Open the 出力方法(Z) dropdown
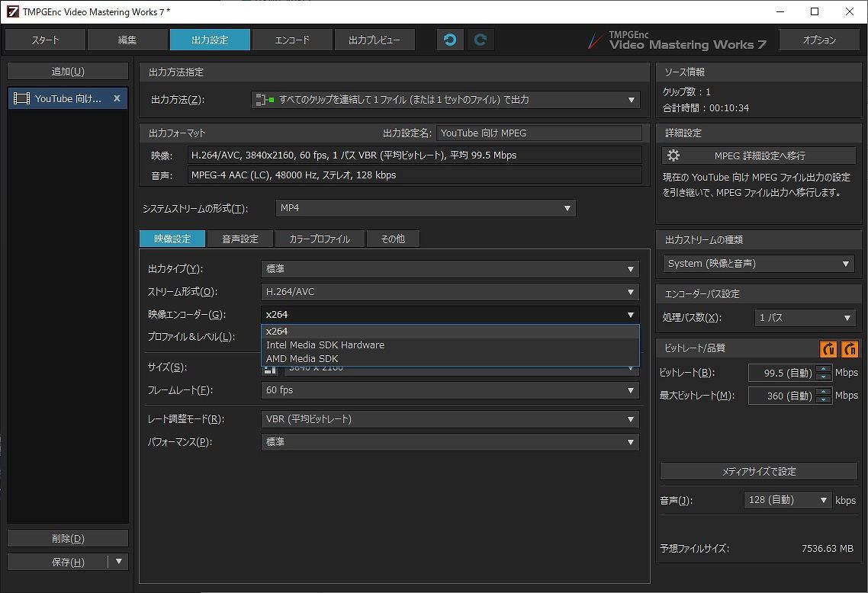The height and width of the screenshot is (593, 868). point(445,100)
